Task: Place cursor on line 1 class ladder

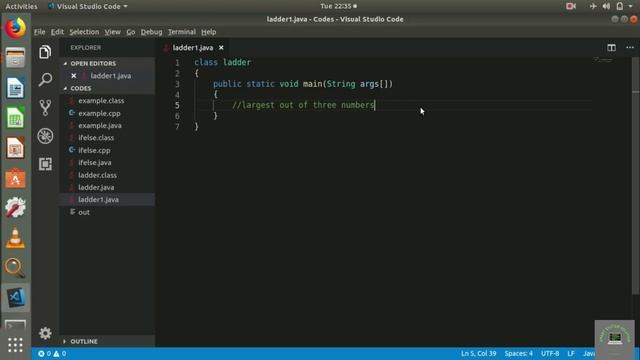Action: coord(223,62)
